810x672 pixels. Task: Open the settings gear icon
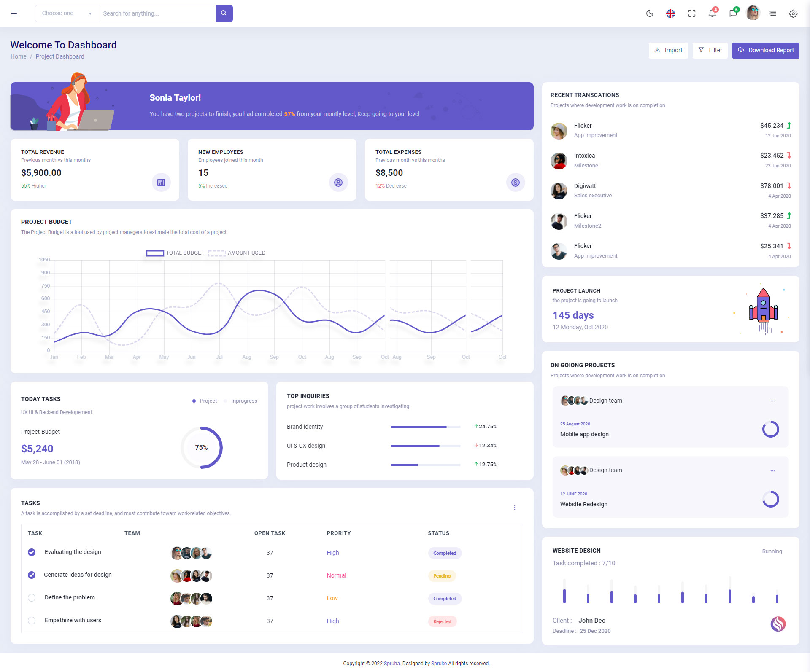(x=793, y=13)
